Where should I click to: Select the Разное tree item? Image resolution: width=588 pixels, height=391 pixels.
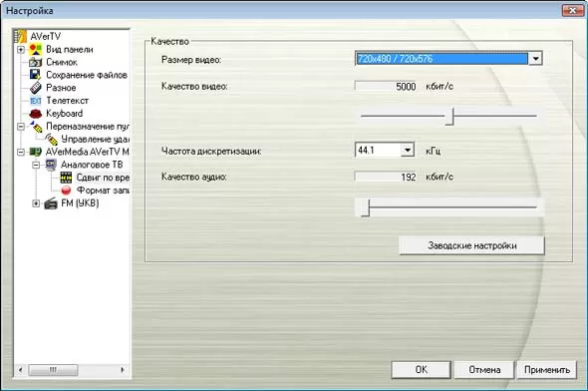[61, 88]
